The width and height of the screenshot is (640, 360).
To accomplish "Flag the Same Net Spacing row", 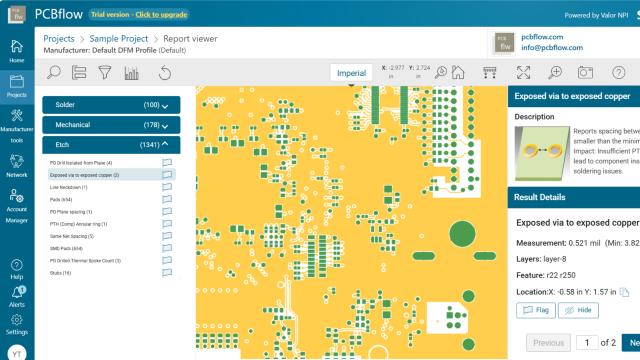I will pyautogui.click(x=167, y=236).
